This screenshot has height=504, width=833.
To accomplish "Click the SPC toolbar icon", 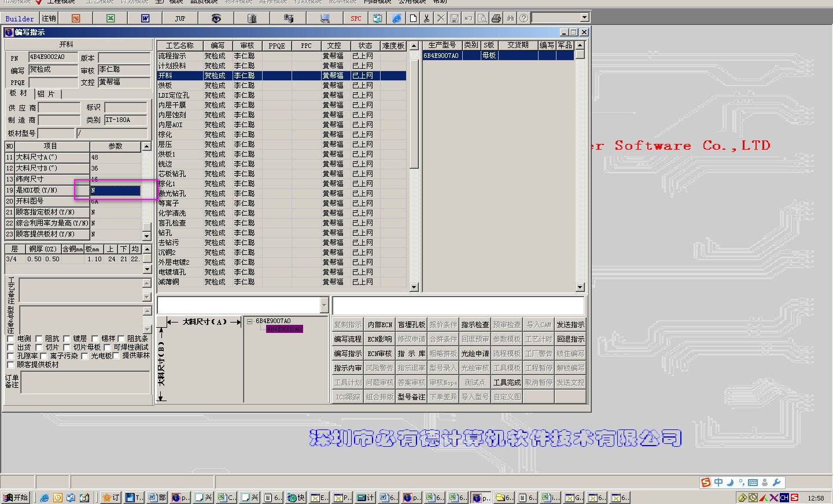I will tap(356, 18).
